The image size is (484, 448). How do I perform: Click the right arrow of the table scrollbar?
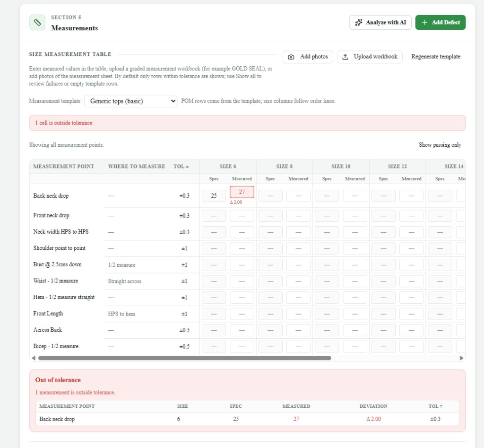pos(461,358)
